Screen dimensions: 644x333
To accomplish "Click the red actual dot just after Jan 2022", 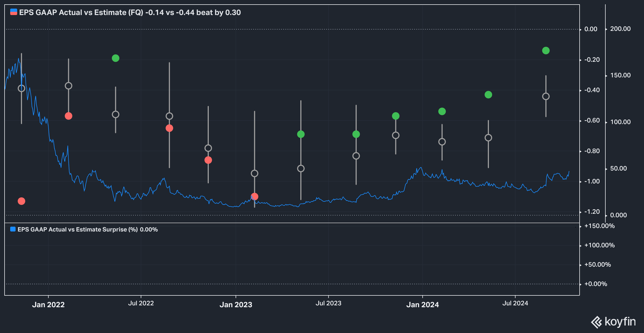I will click(x=68, y=116).
